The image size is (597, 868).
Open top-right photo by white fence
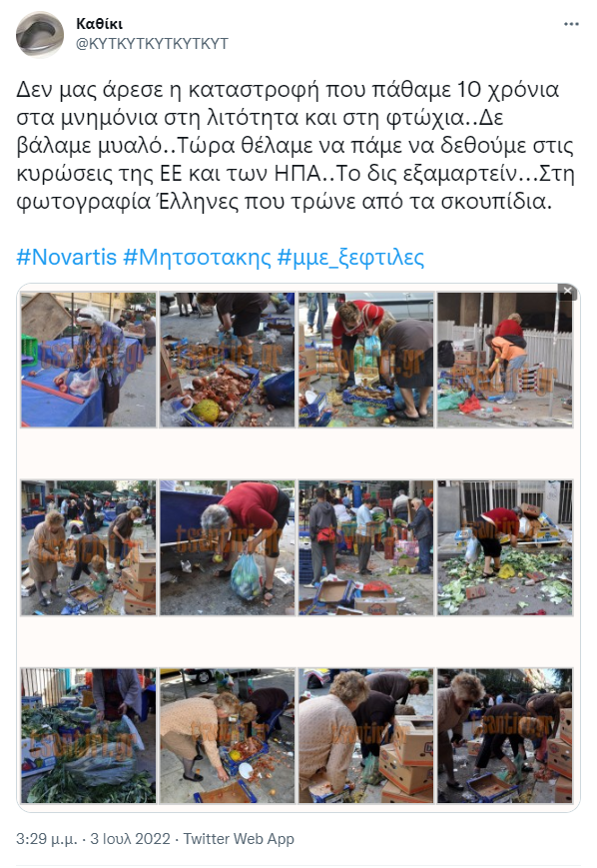(x=504, y=360)
